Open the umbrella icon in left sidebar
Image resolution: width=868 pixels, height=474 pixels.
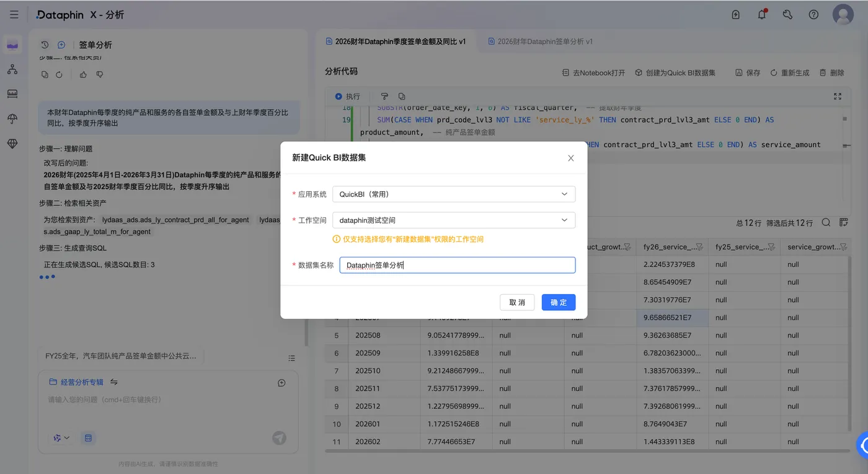click(x=12, y=118)
